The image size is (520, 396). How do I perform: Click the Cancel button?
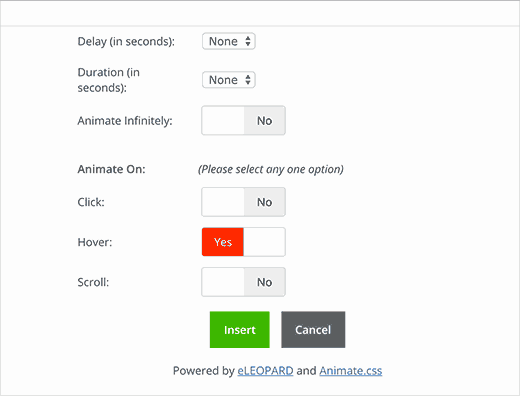click(x=313, y=330)
